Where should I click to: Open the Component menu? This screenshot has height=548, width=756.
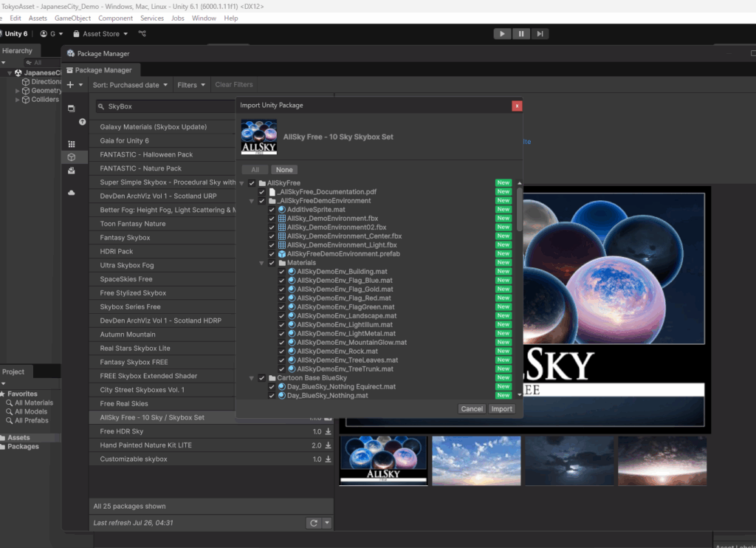click(x=116, y=18)
